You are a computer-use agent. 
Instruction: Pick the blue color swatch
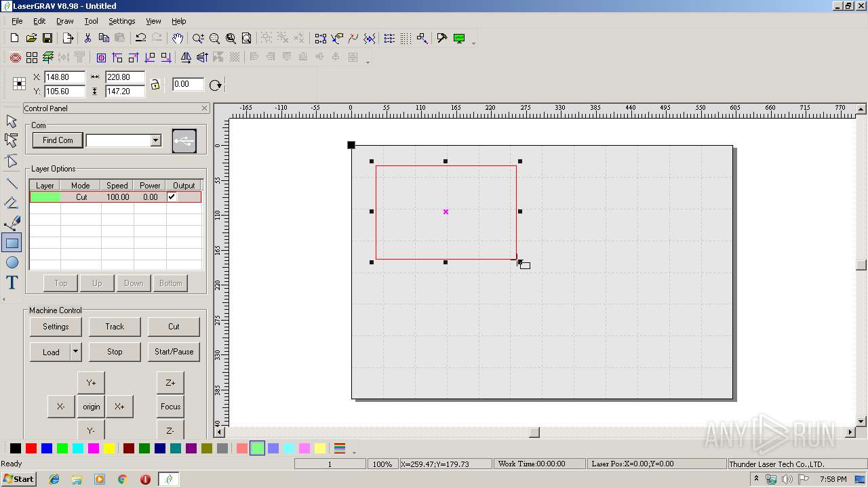(47, 448)
